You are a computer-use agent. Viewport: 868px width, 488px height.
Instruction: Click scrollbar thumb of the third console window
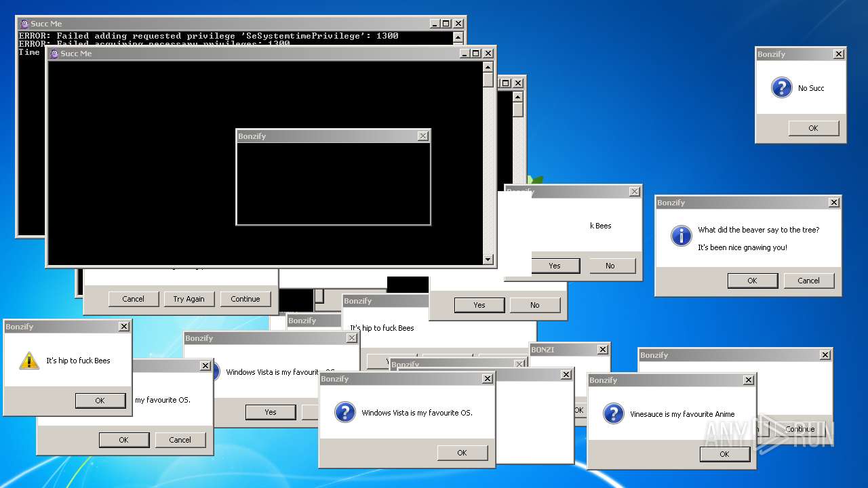click(x=518, y=110)
